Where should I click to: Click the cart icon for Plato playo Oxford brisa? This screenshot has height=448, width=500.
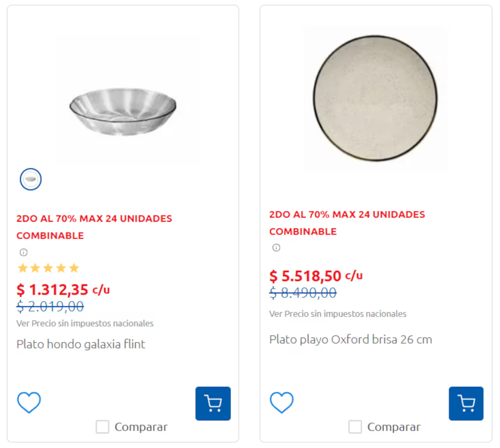466,403
